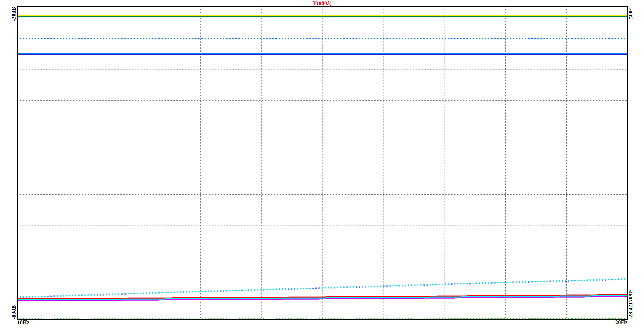Image resolution: width=644 pixels, height=329 pixels.
Task: Click the 200° right axis label
Action: coord(631,14)
